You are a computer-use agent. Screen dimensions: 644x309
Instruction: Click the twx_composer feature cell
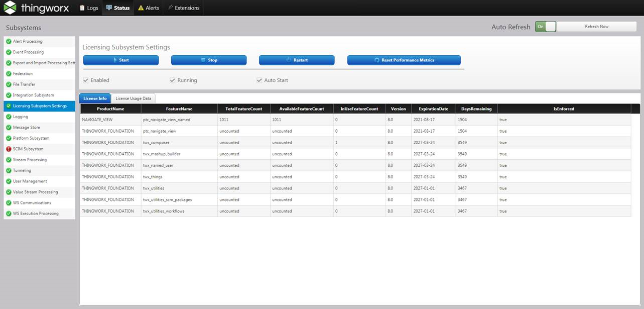[x=179, y=143]
